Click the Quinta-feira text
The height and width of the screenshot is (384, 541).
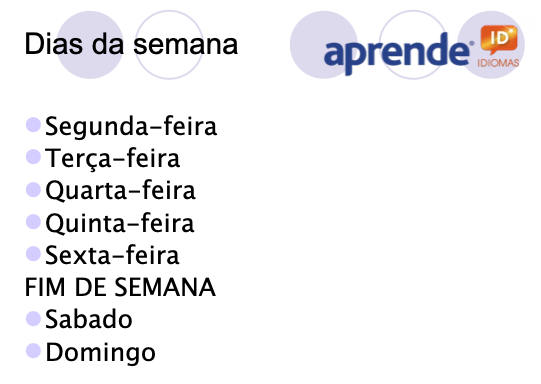[120, 223]
